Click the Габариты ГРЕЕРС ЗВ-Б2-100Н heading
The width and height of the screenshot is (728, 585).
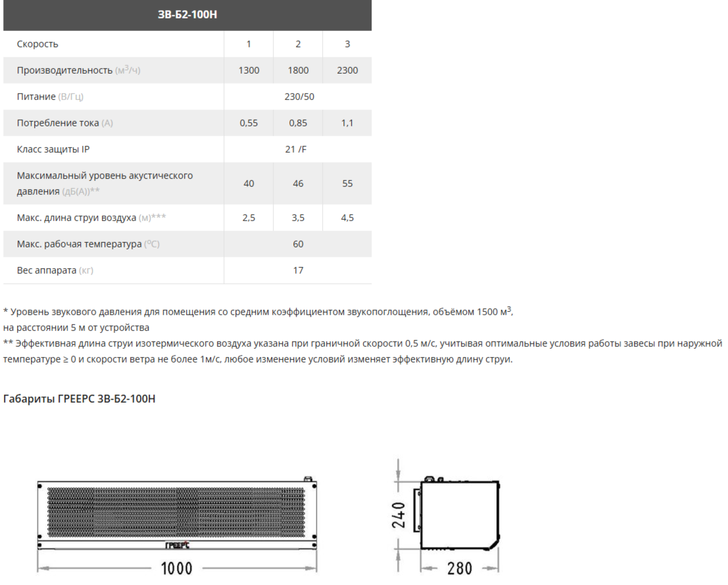coord(80,399)
